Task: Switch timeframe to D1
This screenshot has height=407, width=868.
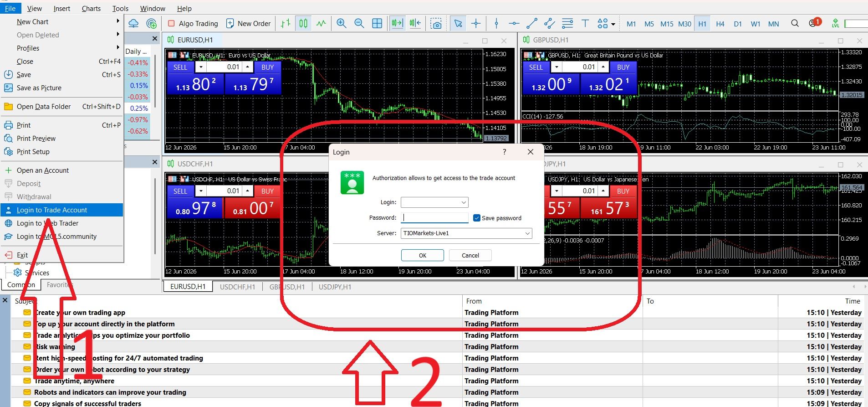Action: (x=738, y=24)
